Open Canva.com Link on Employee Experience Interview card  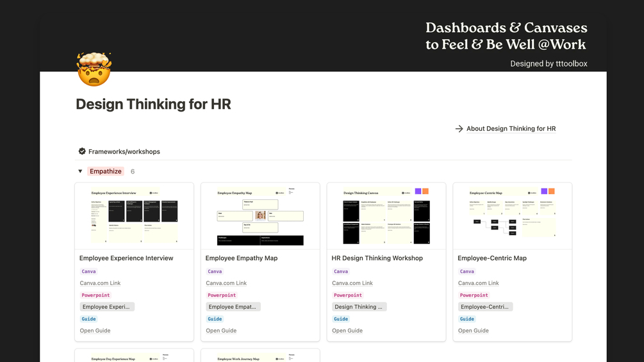point(100,283)
